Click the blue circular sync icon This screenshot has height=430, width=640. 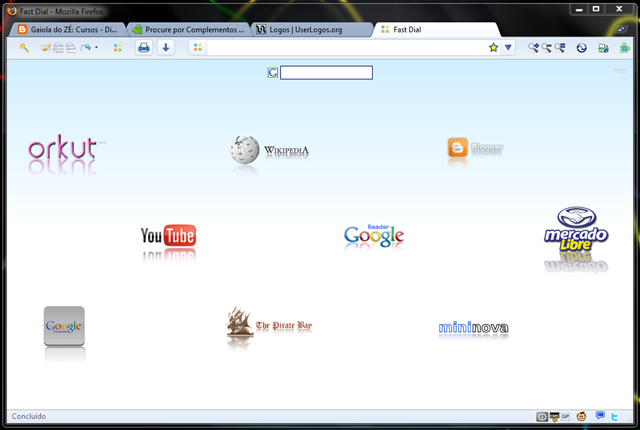point(582,48)
